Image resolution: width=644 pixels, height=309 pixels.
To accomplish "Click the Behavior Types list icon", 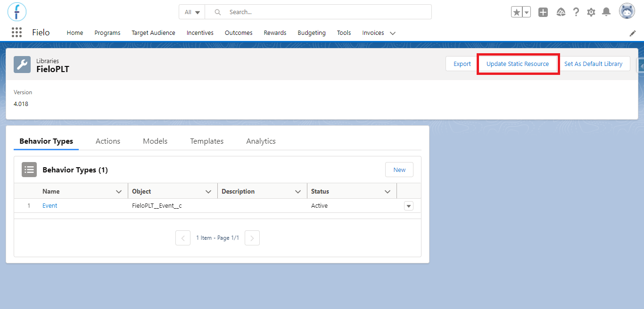I will [x=29, y=170].
